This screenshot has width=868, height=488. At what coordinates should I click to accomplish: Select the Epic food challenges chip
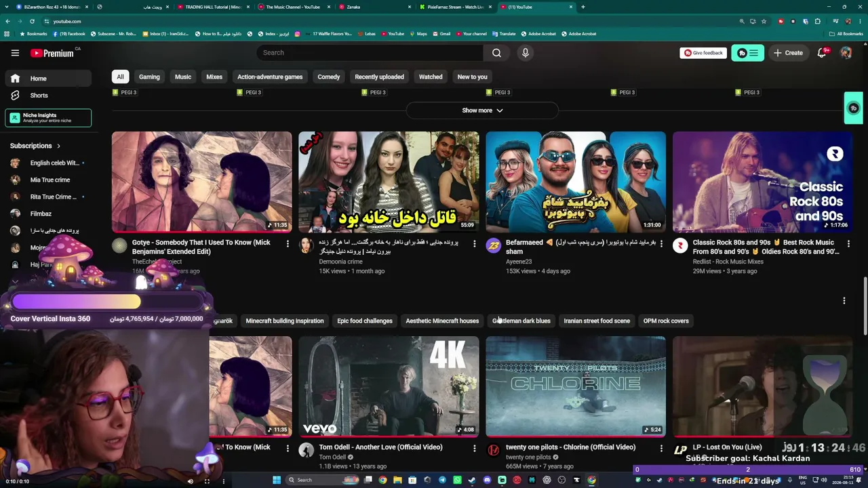point(365,321)
